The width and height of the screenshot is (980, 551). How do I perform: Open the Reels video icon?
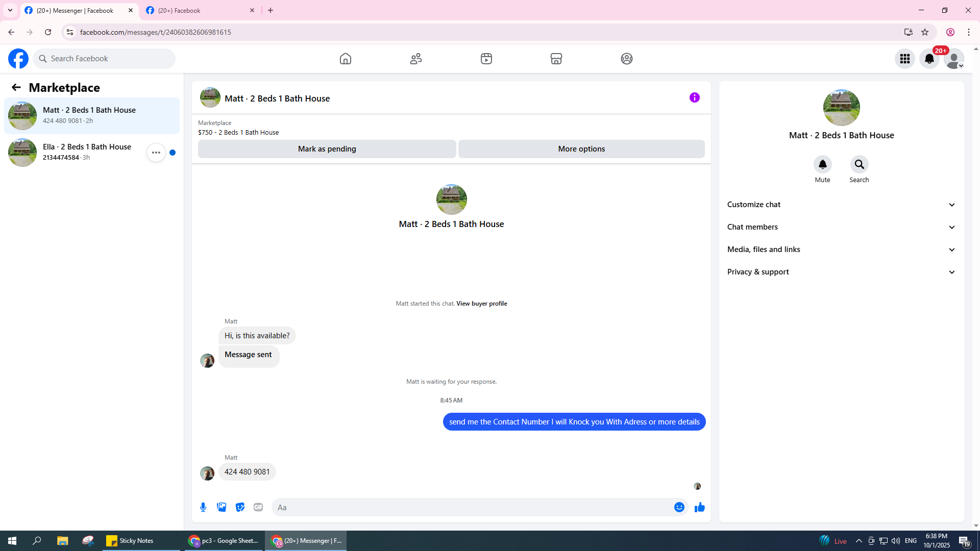pyautogui.click(x=486, y=59)
